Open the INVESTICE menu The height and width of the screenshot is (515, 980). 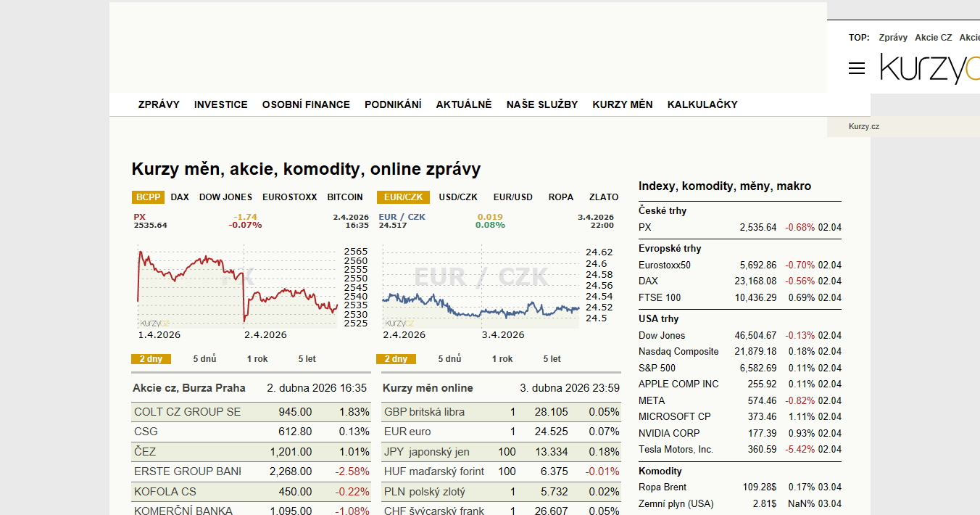click(221, 104)
